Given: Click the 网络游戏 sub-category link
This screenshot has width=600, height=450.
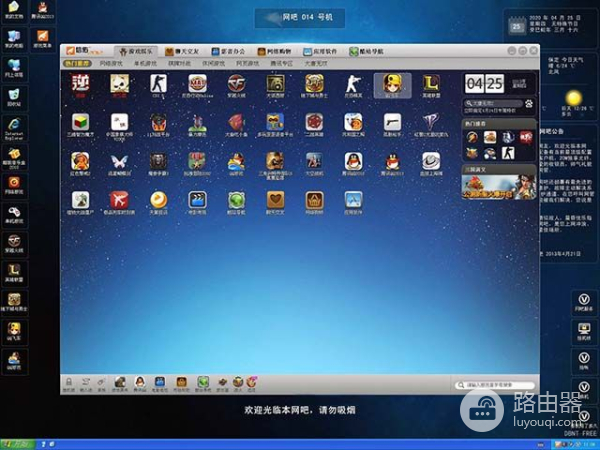Looking at the screenshot, I should [111, 63].
